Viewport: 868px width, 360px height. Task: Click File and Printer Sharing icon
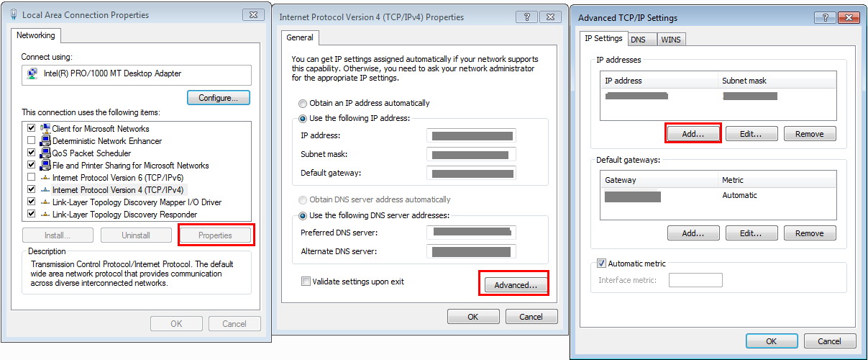point(45,166)
